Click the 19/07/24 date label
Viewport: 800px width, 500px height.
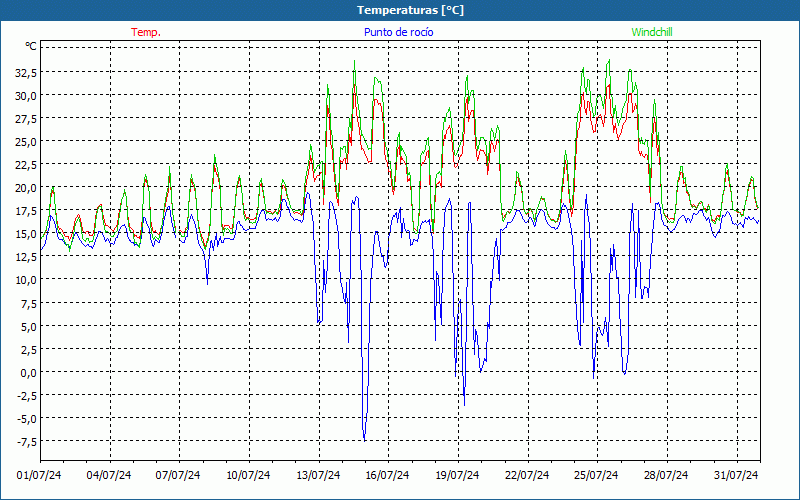click(x=457, y=475)
